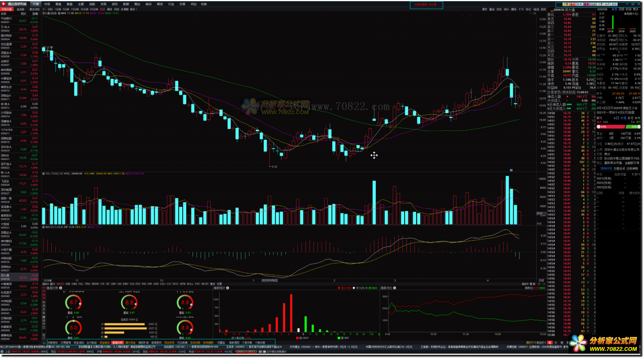Expand 更多 indicators in indicator bar
The height and width of the screenshot is (358, 644).
click(213, 284)
